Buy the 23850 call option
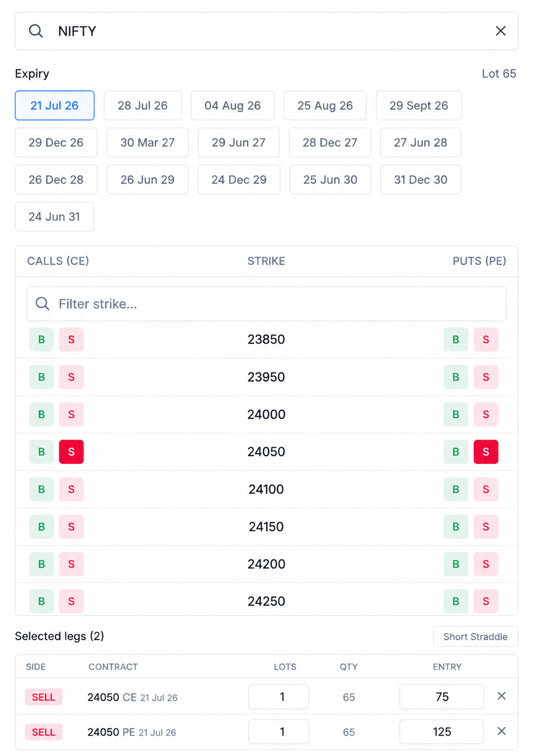The height and width of the screenshot is (756, 533). click(42, 339)
